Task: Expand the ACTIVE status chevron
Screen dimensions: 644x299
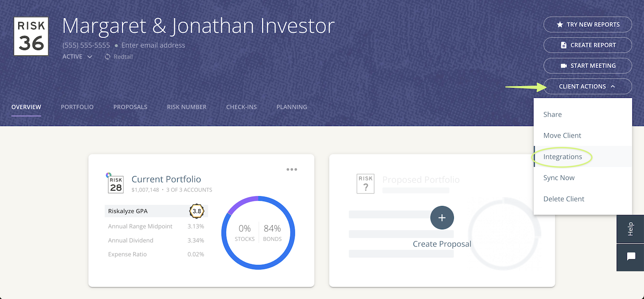Action: click(90, 57)
